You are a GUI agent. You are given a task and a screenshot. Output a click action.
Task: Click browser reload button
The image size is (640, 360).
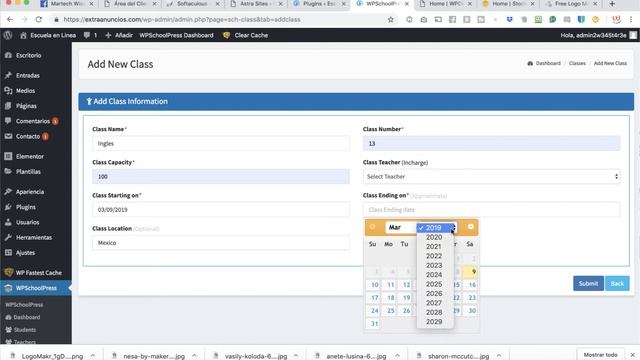tap(38, 19)
